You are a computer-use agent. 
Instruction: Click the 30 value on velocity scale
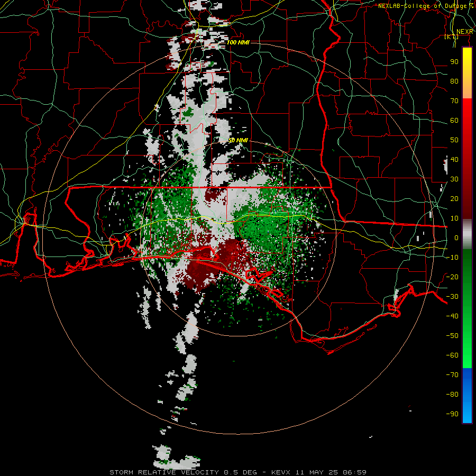454,179
